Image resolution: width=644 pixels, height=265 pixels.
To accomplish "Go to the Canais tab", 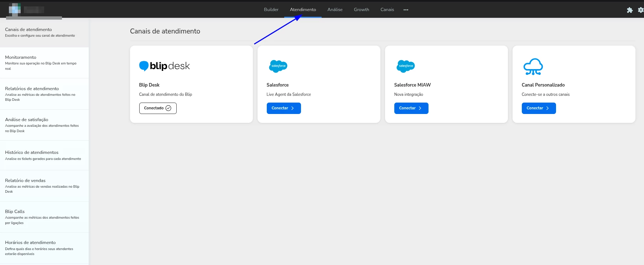I will [x=387, y=10].
